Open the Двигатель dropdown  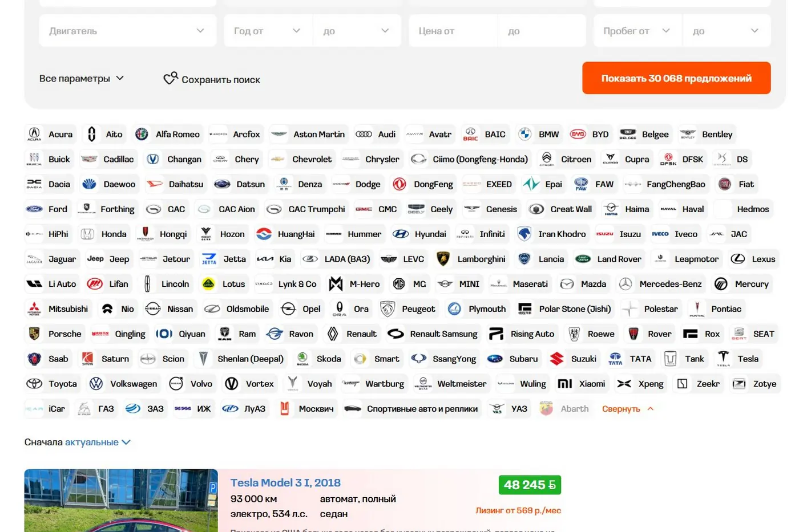pos(128,31)
